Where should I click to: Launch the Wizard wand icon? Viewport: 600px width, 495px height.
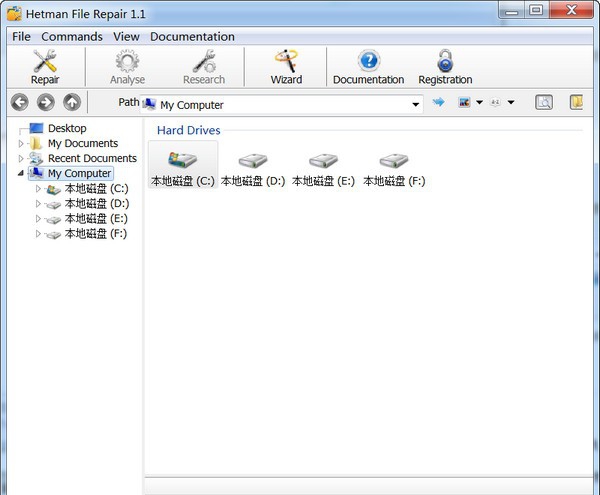(286, 60)
